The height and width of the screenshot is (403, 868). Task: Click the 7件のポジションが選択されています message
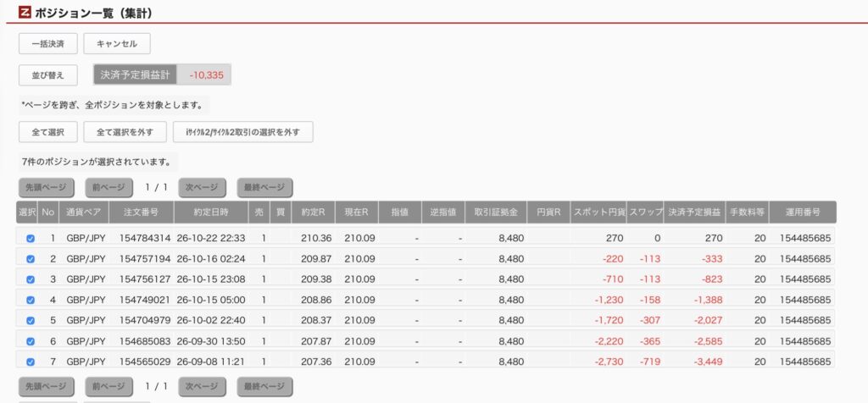[x=97, y=163]
